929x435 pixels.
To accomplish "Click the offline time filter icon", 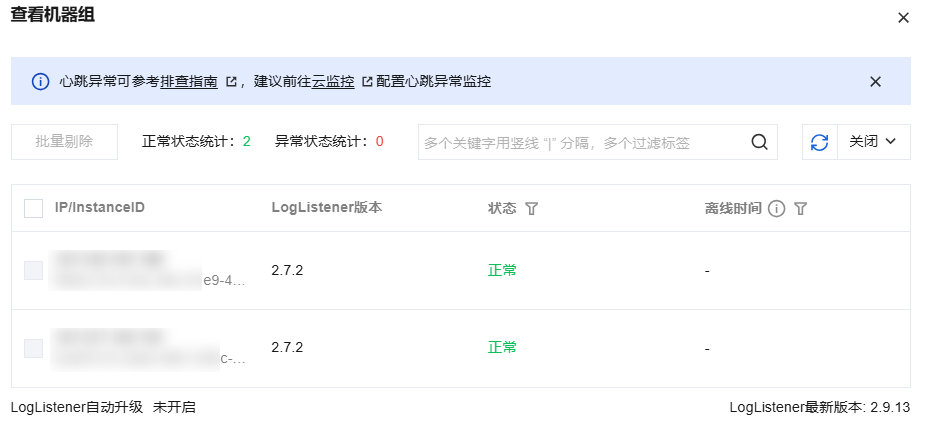I will [800, 208].
